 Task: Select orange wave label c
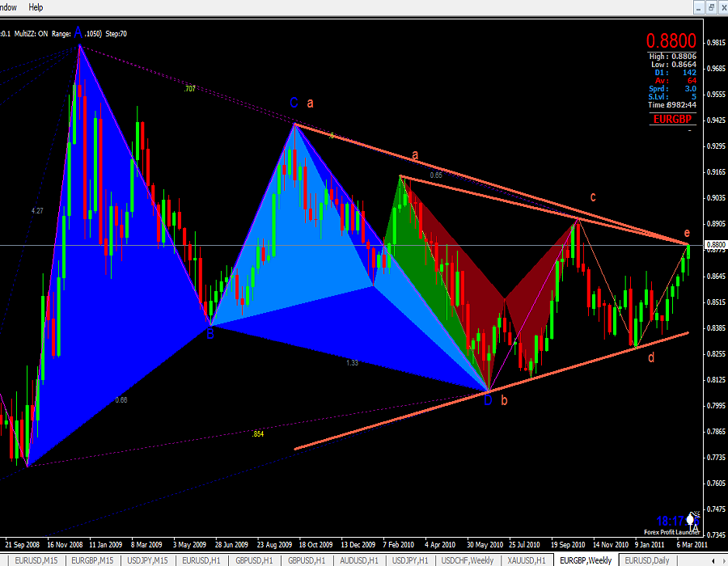tap(593, 197)
